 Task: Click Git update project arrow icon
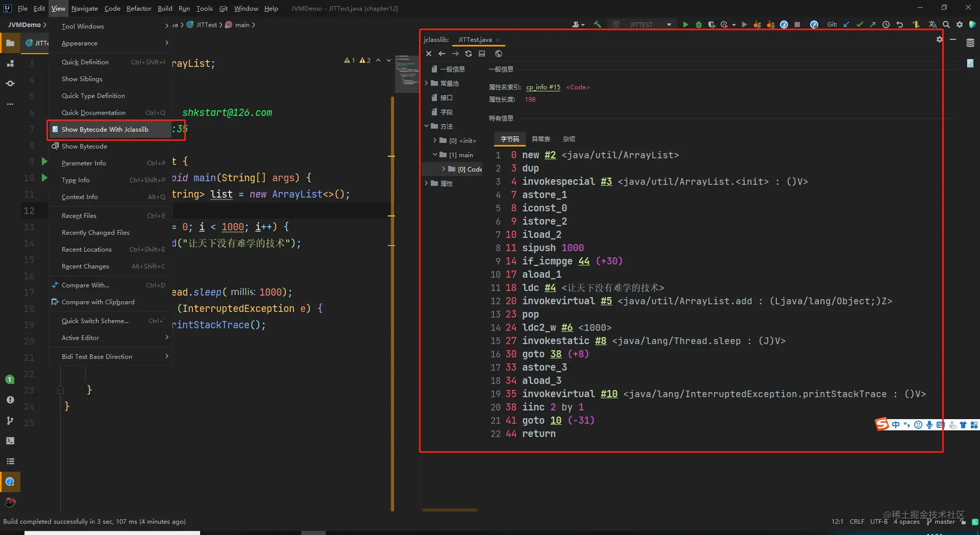846,25
